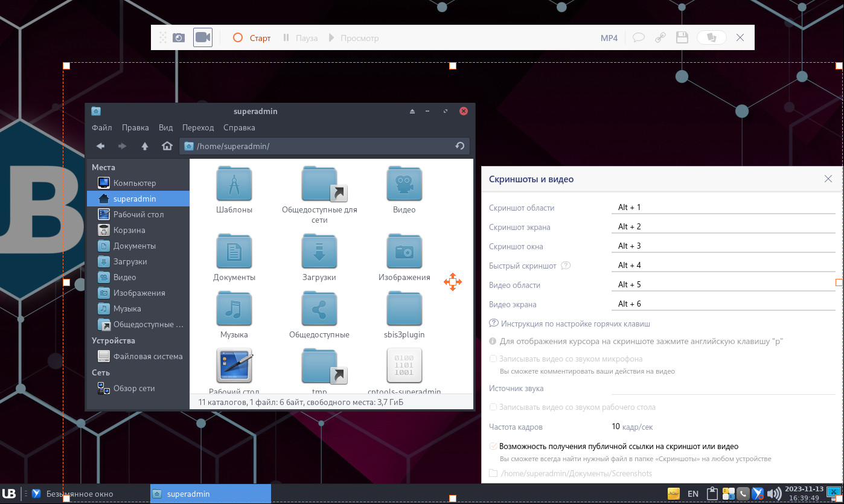Viewport: 844px width, 504px height.
Task: Open the hotkey setup instructions link
Action: tap(575, 324)
